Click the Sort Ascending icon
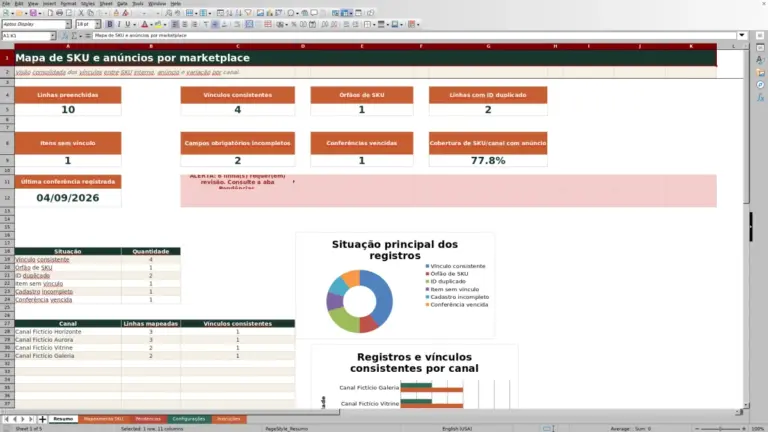 229,13
